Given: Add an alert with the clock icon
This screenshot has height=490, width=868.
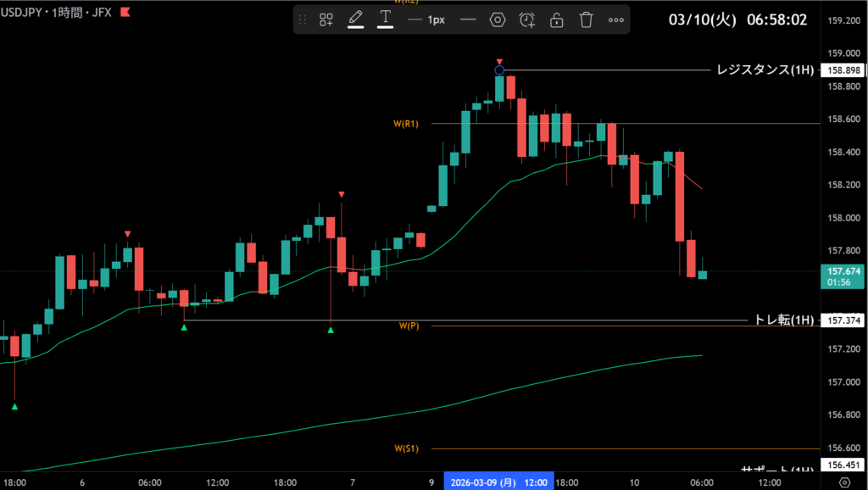Looking at the screenshot, I should 527,19.
